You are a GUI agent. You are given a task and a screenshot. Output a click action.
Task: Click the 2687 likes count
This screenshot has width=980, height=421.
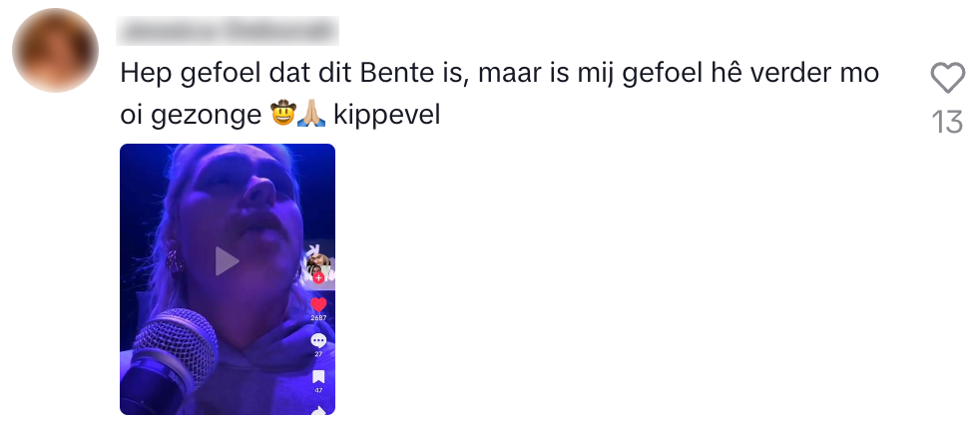318,318
